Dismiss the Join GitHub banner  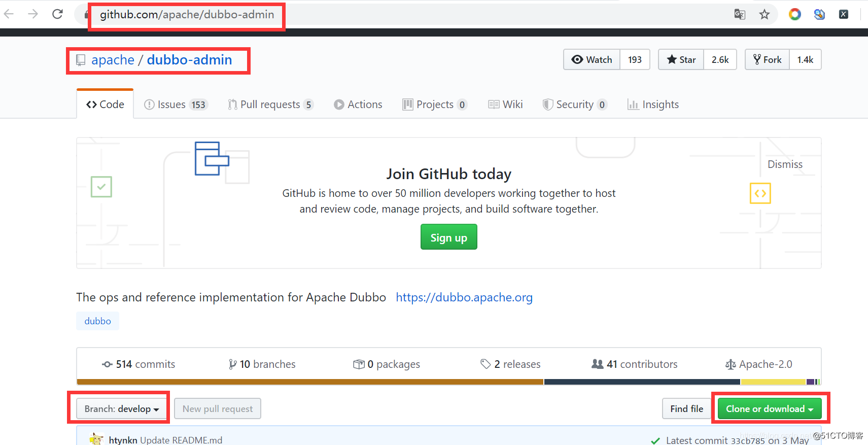785,164
